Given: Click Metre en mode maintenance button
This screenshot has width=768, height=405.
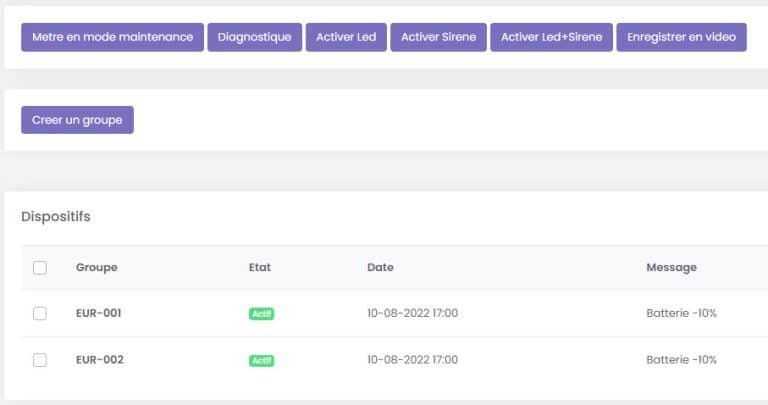Looking at the screenshot, I should pyautogui.click(x=112, y=37).
